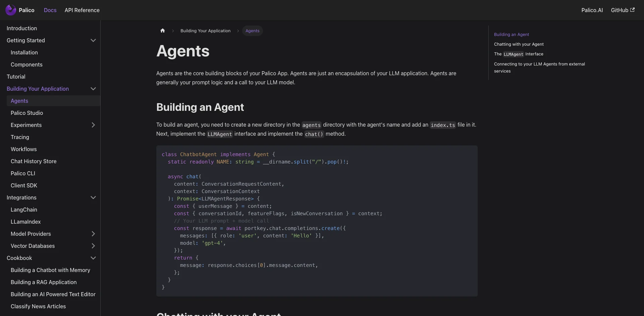Open the Experiments sidebar item
The image size is (644, 316).
coord(26,125)
